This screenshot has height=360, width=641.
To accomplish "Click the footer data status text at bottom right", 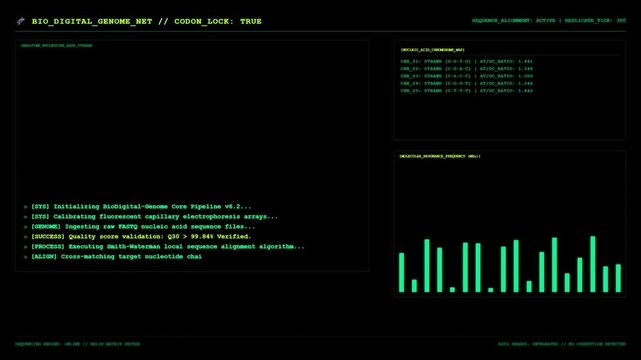I will [x=562, y=344].
